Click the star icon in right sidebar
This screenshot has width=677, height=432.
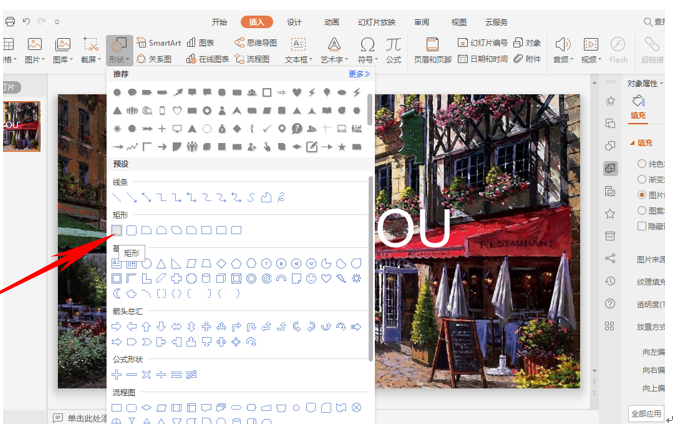pyautogui.click(x=610, y=214)
